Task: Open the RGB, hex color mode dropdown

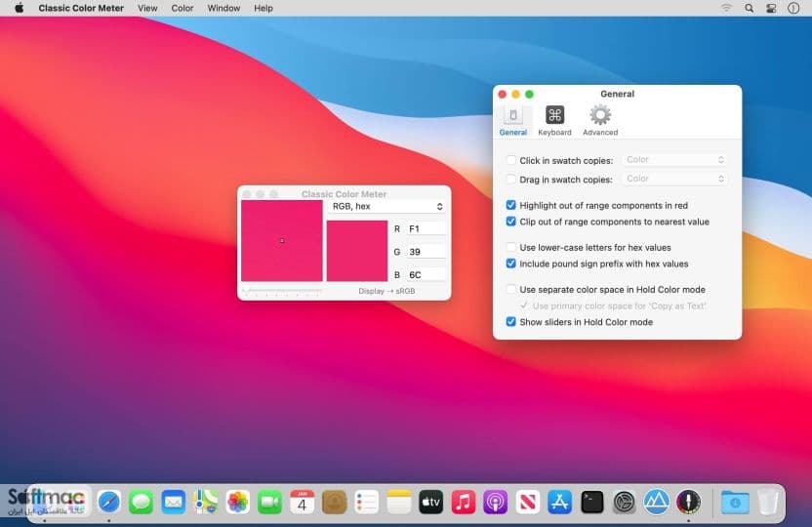Action: (x=386, y=206)
